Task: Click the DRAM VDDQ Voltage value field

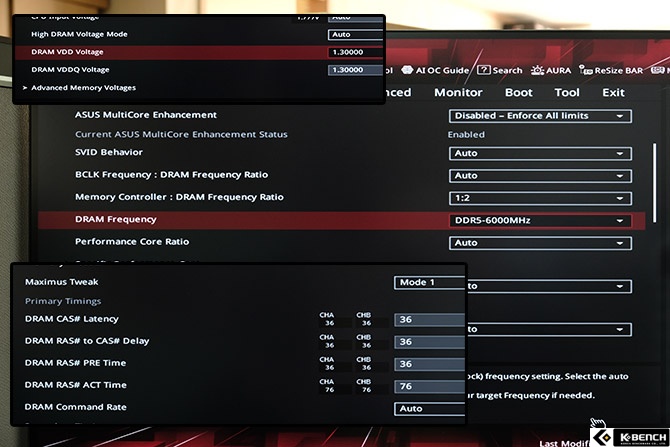Action: [356, 70]
